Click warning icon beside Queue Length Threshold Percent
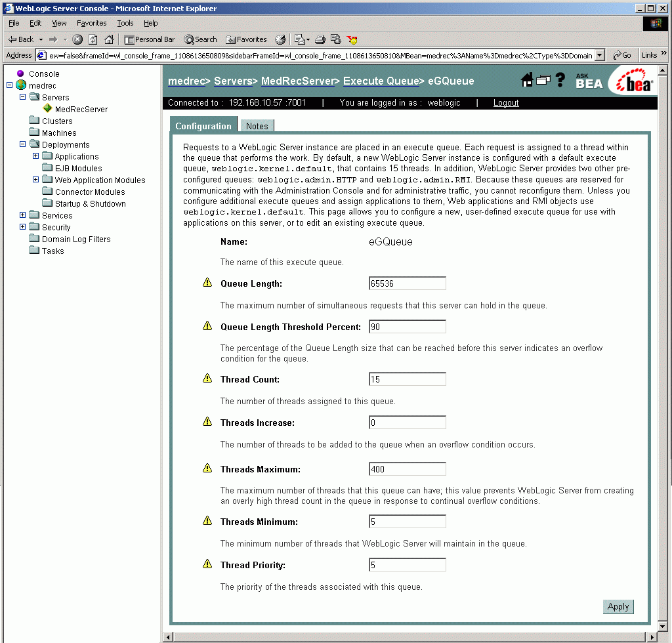Screen dimensions: 672x643 point(207,325)
